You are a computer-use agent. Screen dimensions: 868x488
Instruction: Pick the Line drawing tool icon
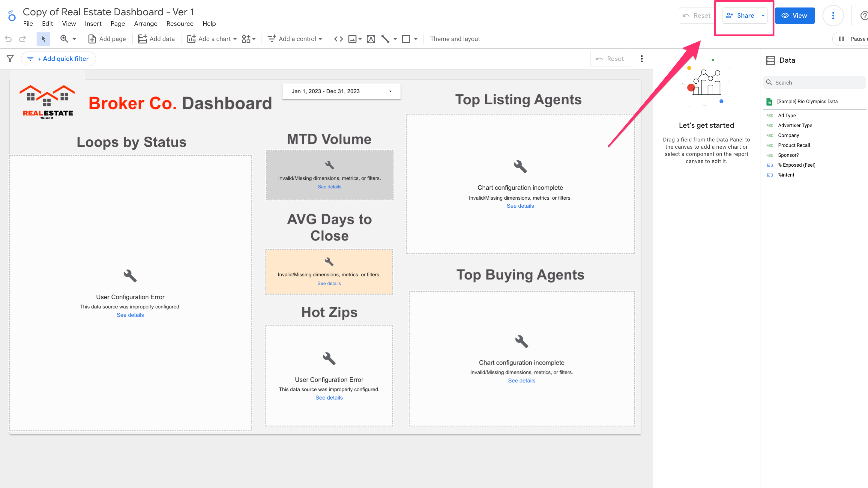(x=386, y=39)
